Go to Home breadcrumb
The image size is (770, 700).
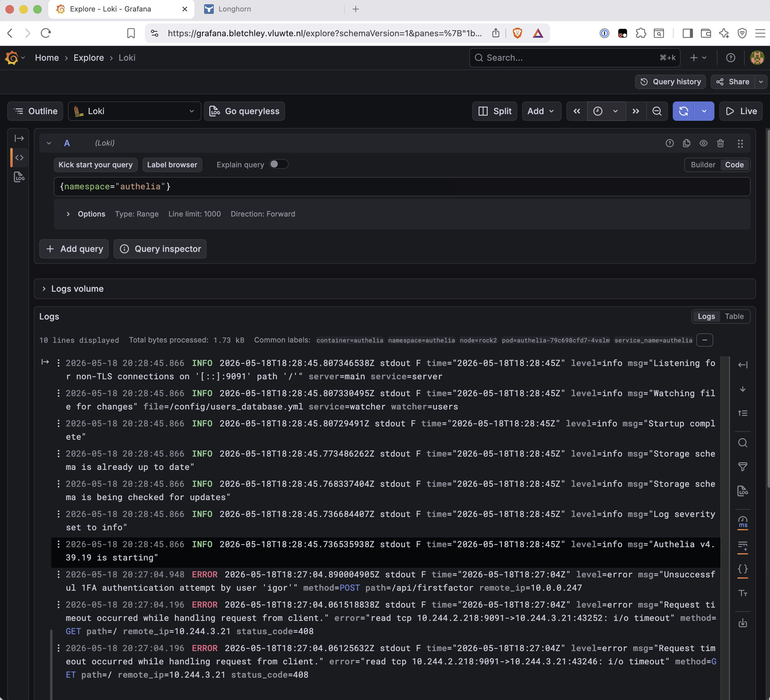(x=47, y=58)
